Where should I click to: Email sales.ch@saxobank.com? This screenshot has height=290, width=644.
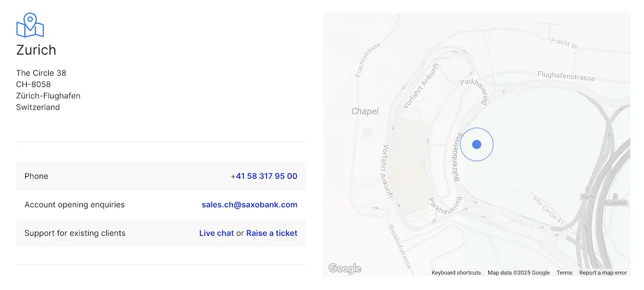[x=250, y=205]
